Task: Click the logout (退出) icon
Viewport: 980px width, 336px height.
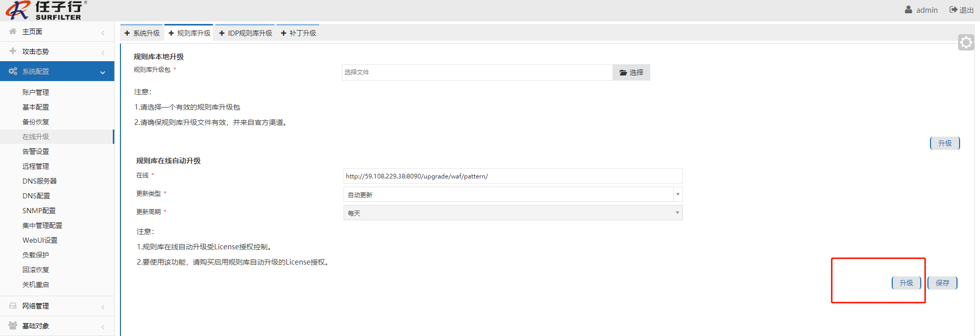Action: [953, 10]
